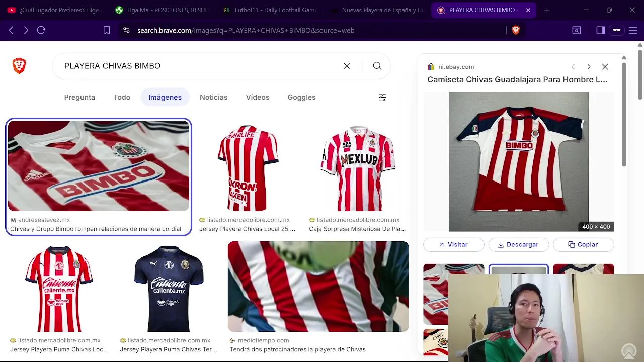This screenshot has width=644, height=362.
Task: Show next image in the preview panel
Action: [x=589, y=67]
